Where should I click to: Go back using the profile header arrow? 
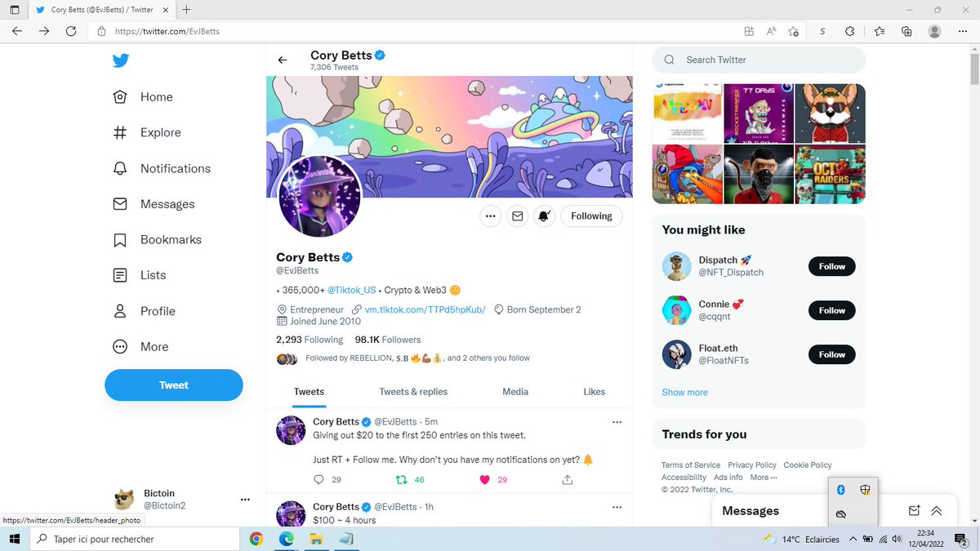click(283, 60)
